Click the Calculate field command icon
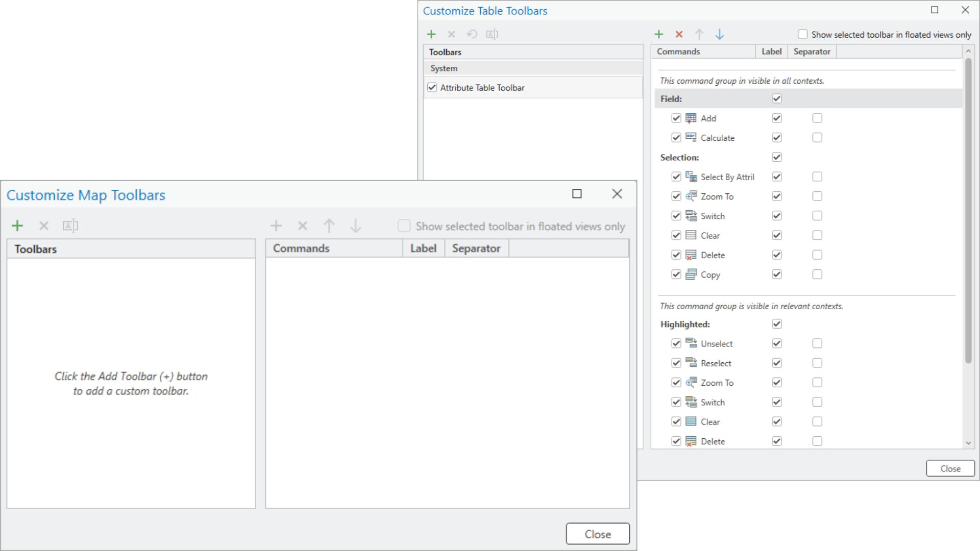 (691, 138)
